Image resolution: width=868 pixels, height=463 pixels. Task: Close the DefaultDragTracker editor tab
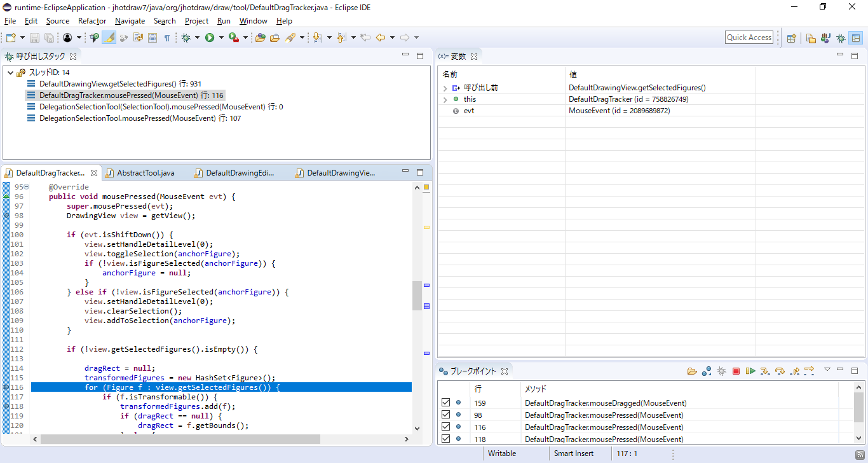(94, 172)
